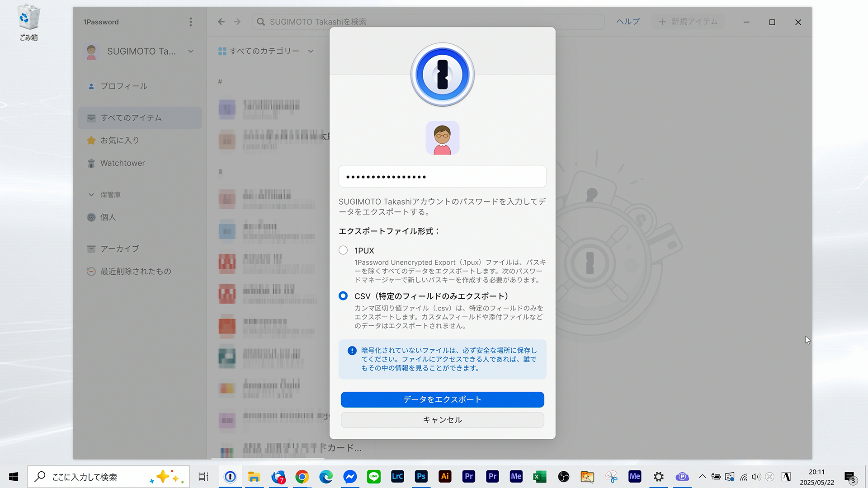Screen dimensions: 868x488
Task: Open Microsoft Edge from the taskbar
Action: (326, 477)
